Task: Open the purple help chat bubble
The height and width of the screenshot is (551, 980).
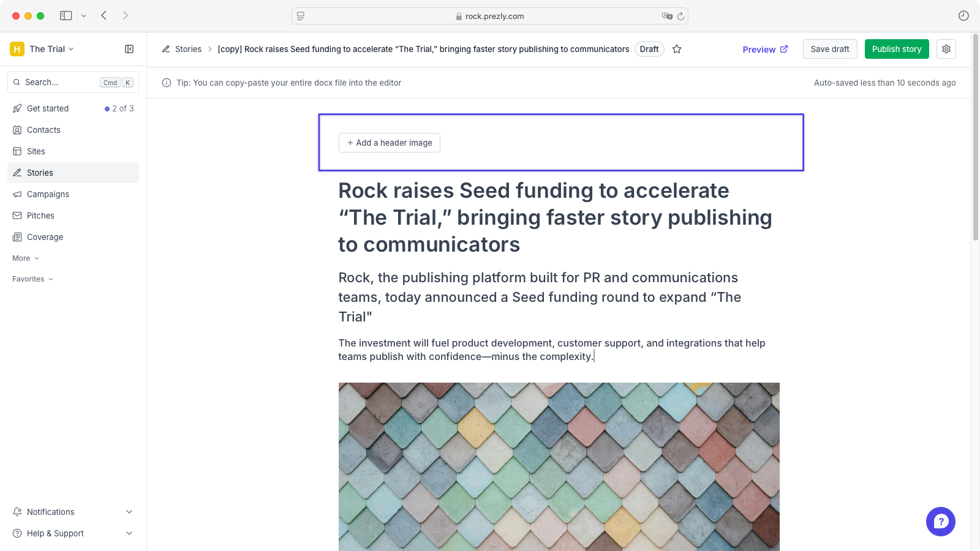Action: 940,522
